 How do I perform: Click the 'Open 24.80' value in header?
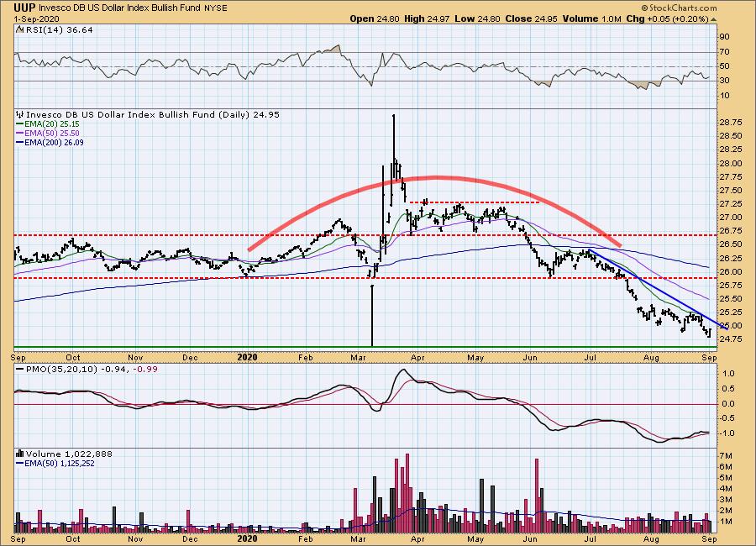(375, 18)
